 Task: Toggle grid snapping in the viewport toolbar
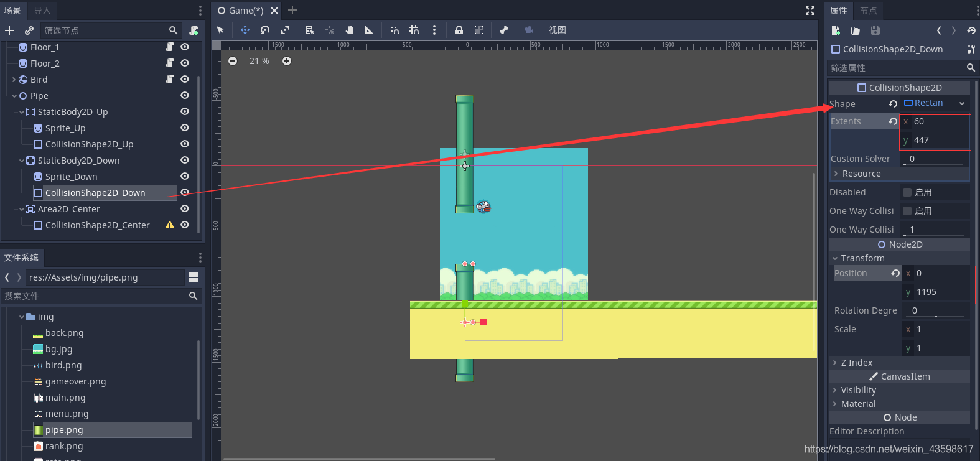pos(414,30)
